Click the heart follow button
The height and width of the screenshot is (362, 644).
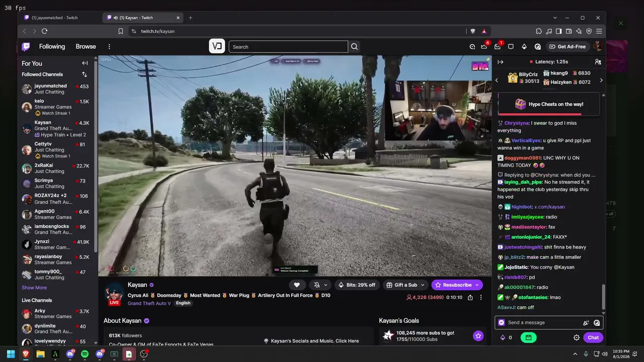(x=297, y=285)
